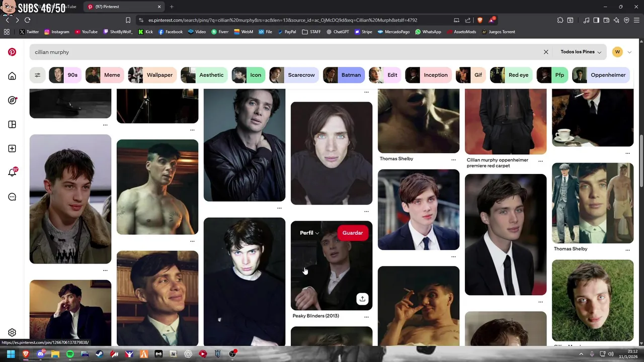The image size is (644, 362).
Task: Open Discord from the taskbar
Action: [41, 354]
